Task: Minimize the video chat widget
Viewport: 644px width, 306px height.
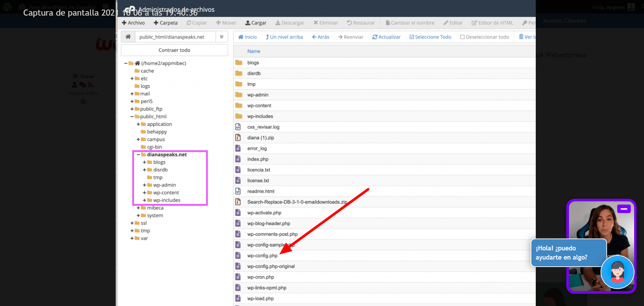Action: 624,209
